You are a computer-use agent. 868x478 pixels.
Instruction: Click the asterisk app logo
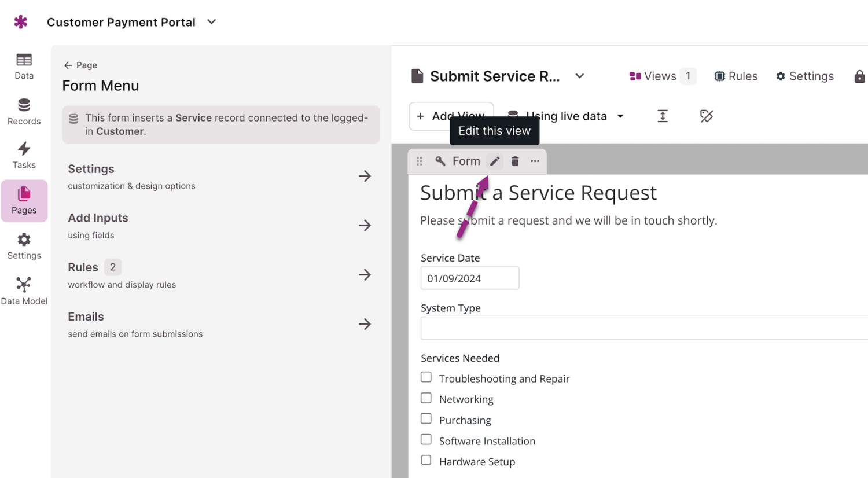pos(21,22)
